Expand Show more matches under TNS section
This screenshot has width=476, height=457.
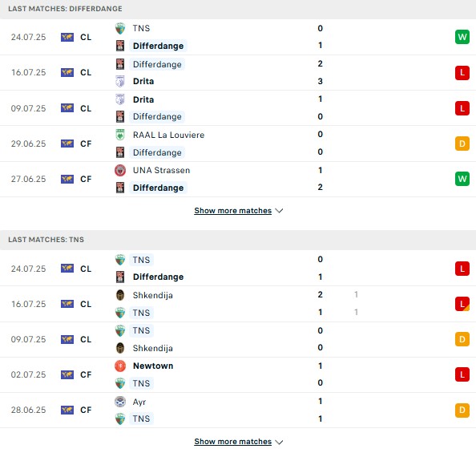pos(233,442)
